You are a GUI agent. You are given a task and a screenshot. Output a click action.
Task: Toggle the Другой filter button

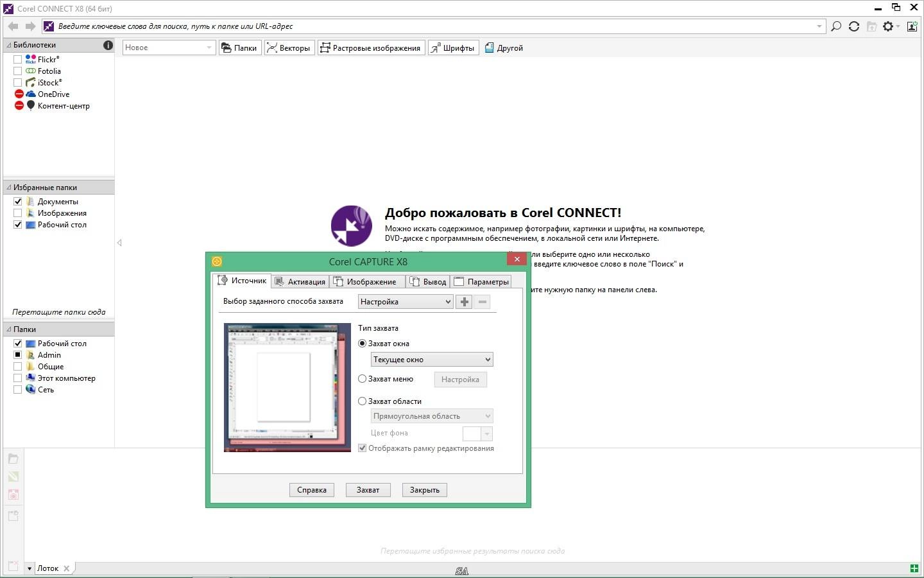pos(504,48)
